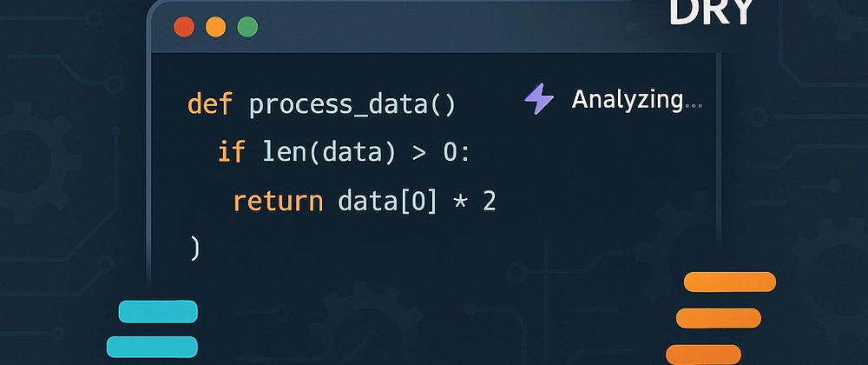Screen dimensions: 868x365
Task: Click the bottom orange bar
Action: pos(703,355)
